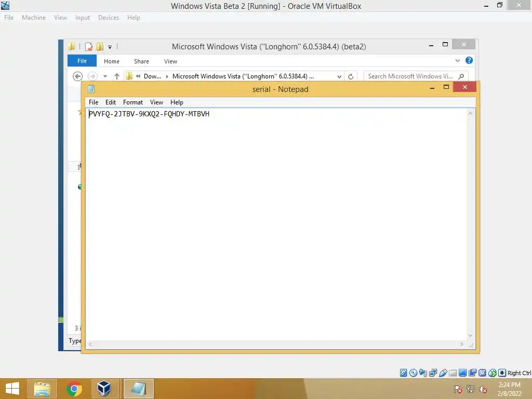
Task: Switch to the Explorer View ribbon tab
Action: 170,61
